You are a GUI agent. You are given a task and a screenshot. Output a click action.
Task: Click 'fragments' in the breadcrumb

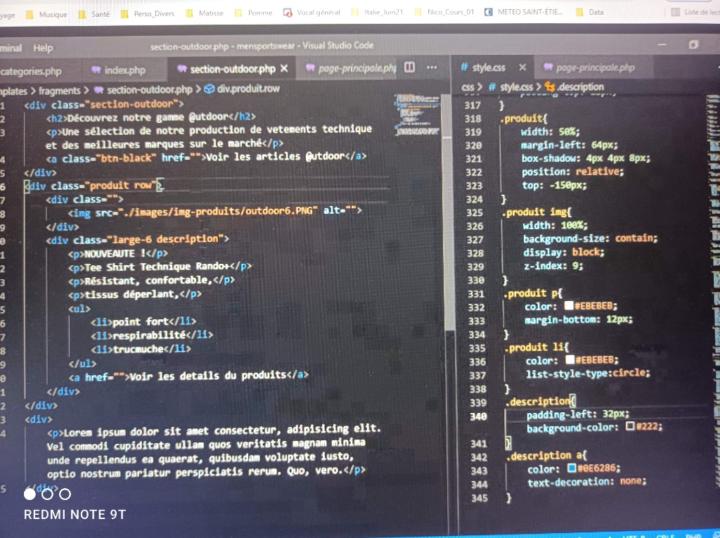click(59, 91)
